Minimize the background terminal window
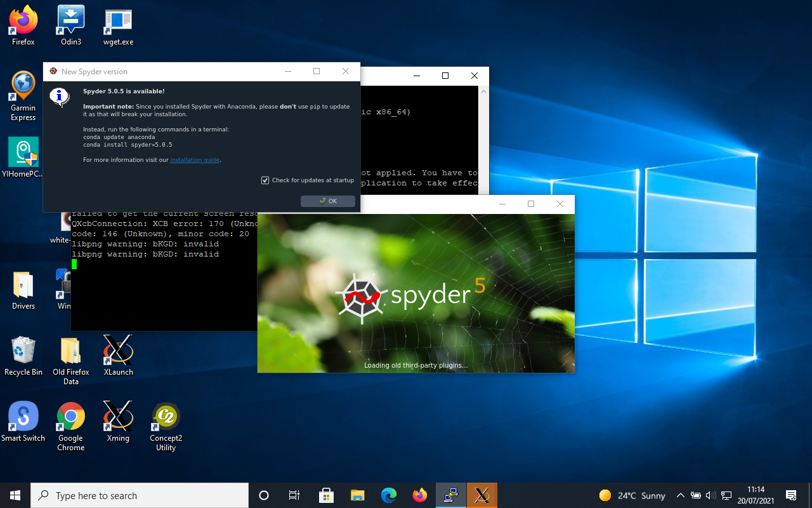The image size is (812, 508). pos(416,76)
